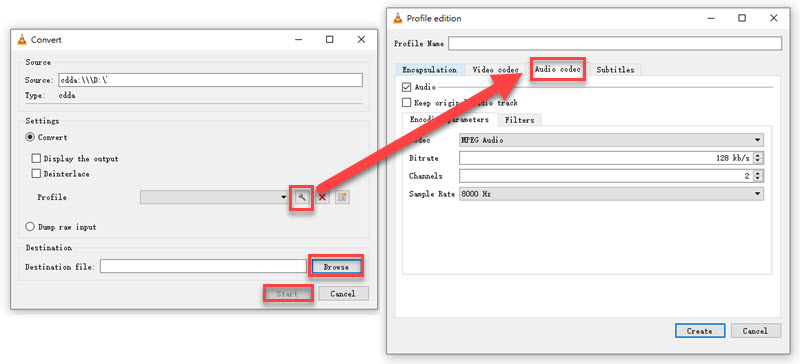Open the Codec dropdown showing MPEG Audio

pyautogui.click(x=611, y=140)
